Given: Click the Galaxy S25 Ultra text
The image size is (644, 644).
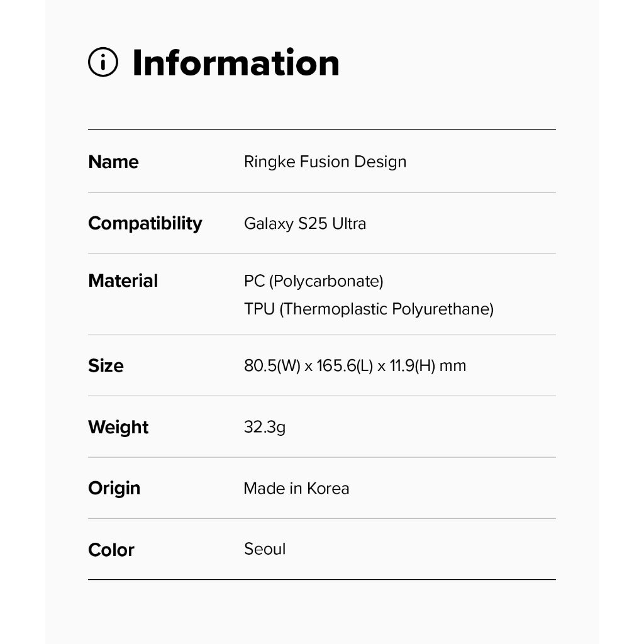Looking at the screenshot, I should tap(304, 224).
